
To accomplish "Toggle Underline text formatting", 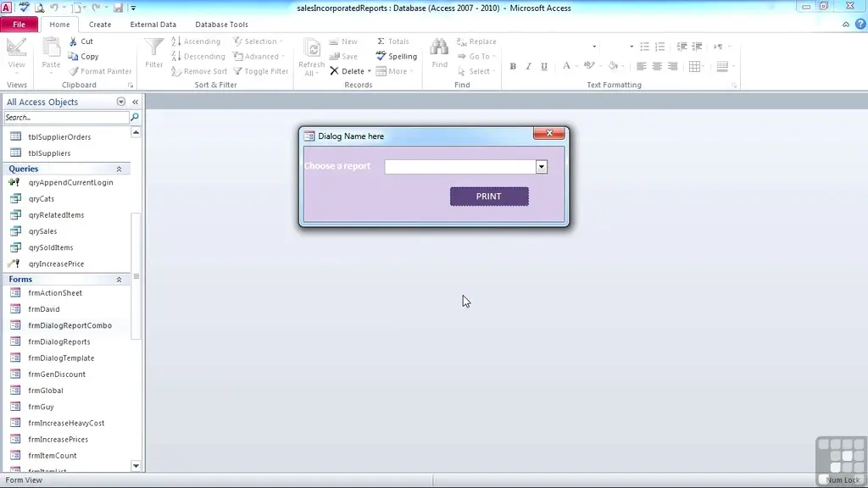I will [544, 66].
